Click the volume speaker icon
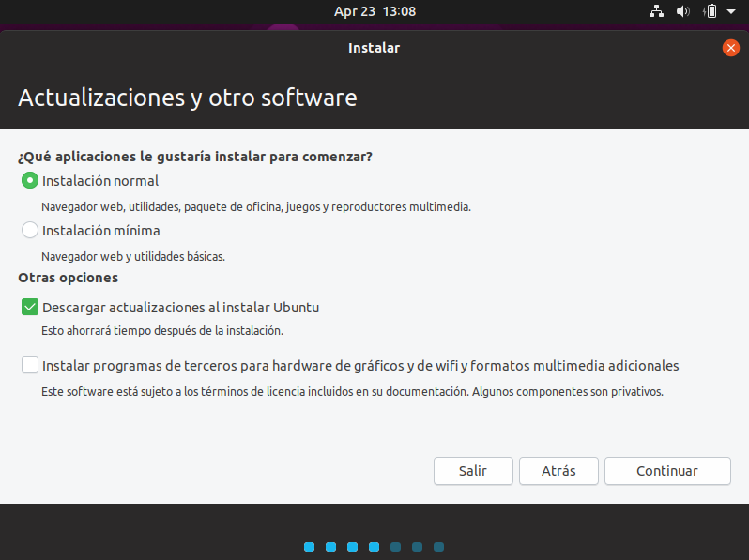749x560 pixels. pyautogui.click(x=682, y=11)
